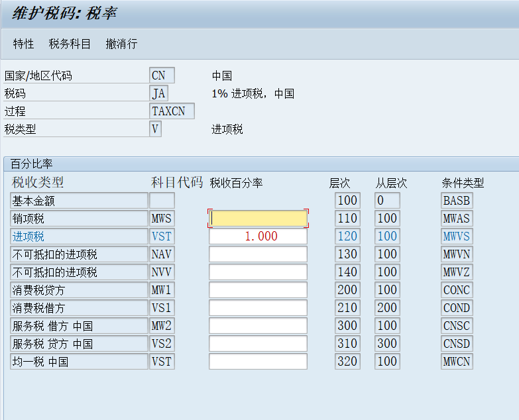Click the MW1 account code cell
519x420 pixels.
tap(162, 289)
